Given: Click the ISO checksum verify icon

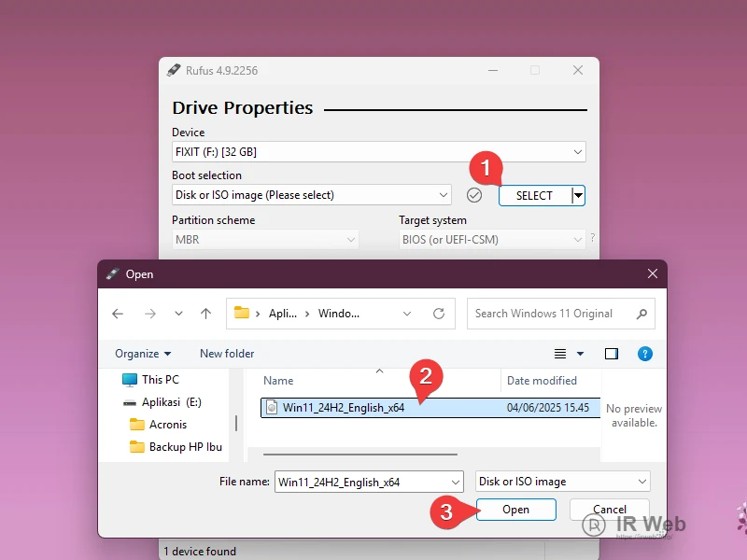Looking at the screenshot, I should 474,195.
